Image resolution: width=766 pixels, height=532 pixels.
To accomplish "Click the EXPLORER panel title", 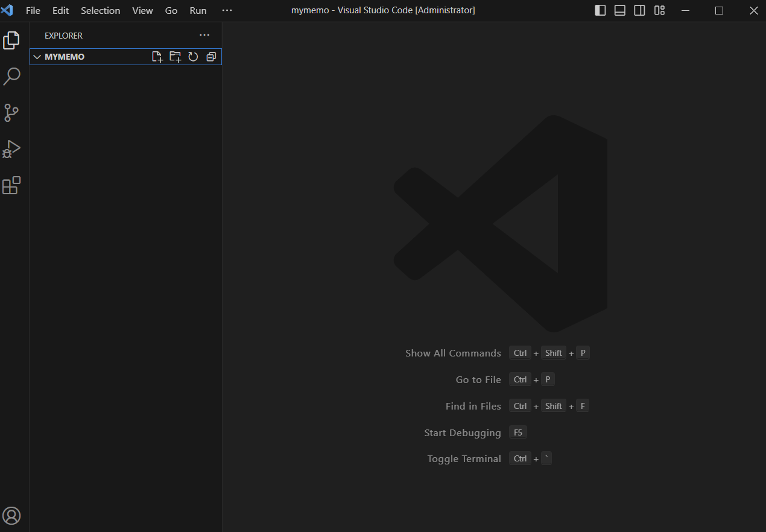I will pos(63,36).
